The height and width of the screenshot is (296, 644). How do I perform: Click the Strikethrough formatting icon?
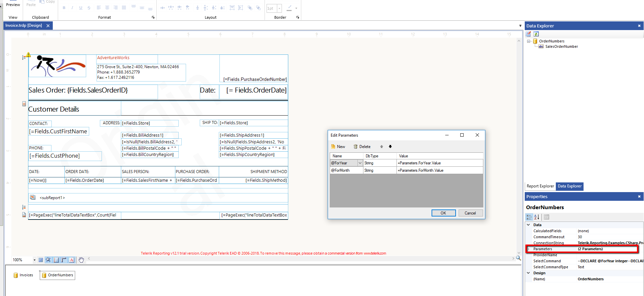pyautogui.click(x=89, y=8)
